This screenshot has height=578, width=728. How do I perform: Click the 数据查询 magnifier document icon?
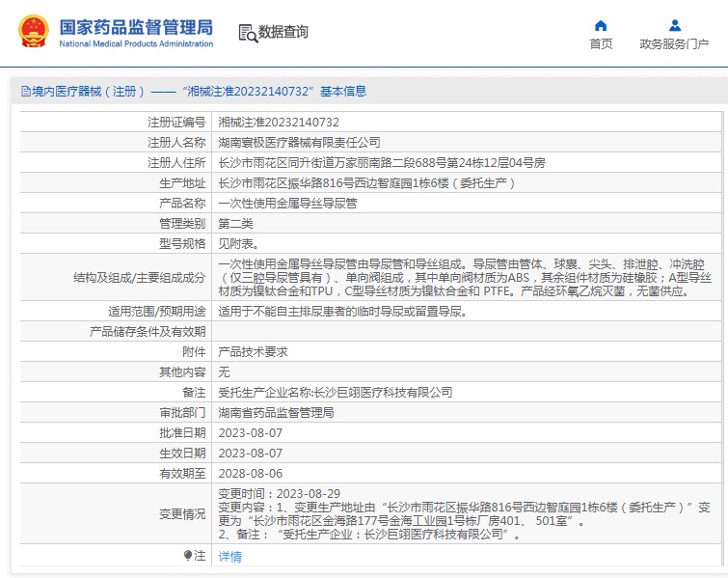pyautogui.click(x=247, y=33)
